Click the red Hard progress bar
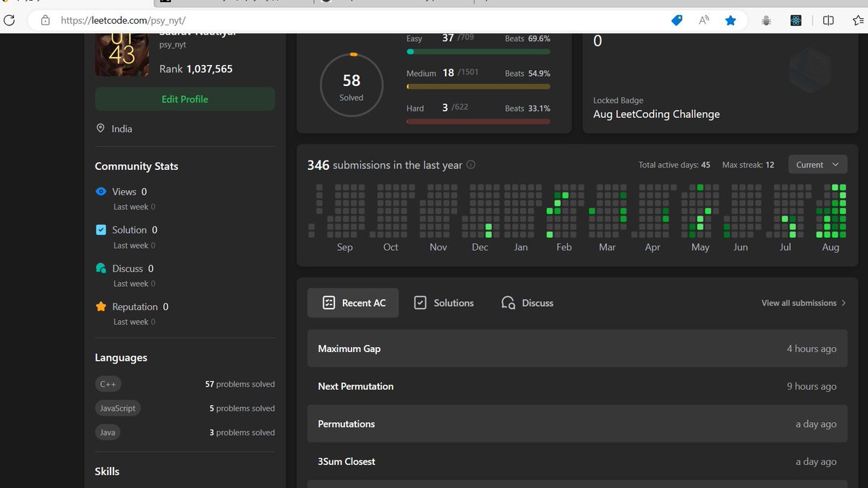This screenshot has height=488, width=868. 478,121
